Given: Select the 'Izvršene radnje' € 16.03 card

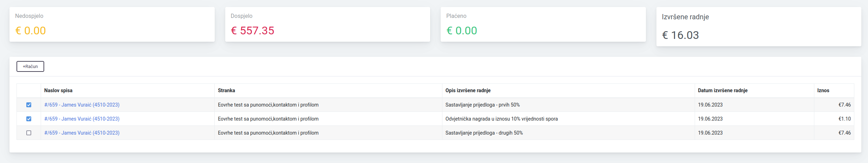Looking at the screenshot, I should (x=759, y=27).
